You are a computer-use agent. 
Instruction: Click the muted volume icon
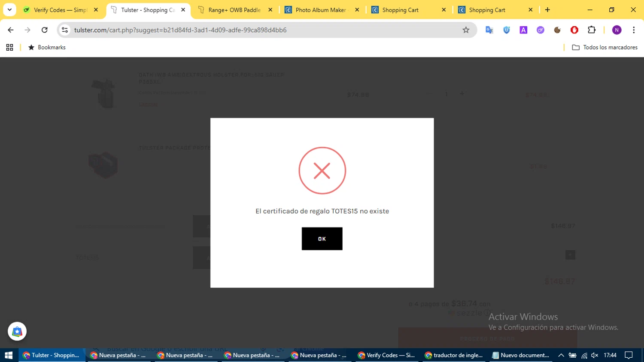tap(595, 355)
